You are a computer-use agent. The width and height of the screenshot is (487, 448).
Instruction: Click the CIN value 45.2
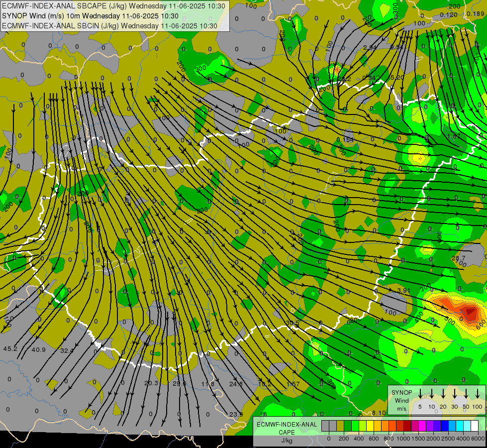10,349
